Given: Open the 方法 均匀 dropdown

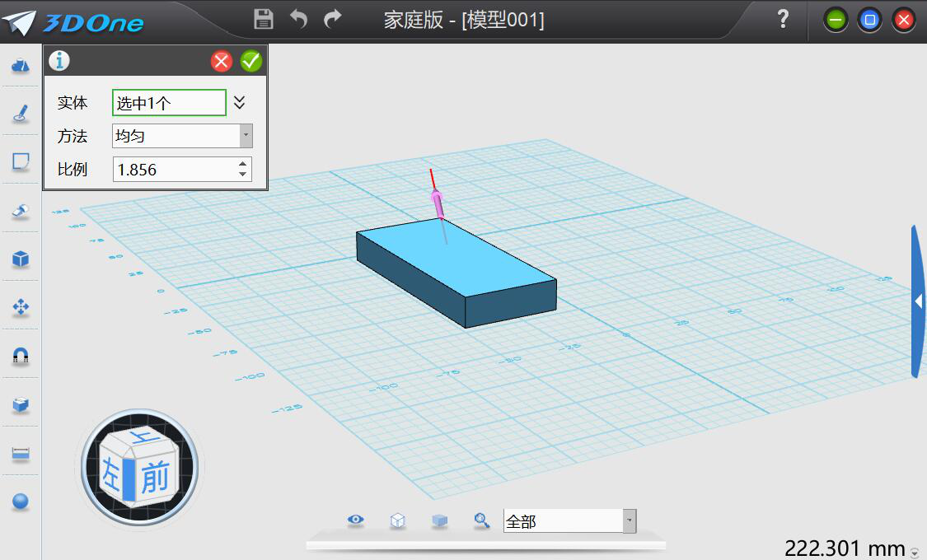Looking at the screenshot, I should [246, 136].
